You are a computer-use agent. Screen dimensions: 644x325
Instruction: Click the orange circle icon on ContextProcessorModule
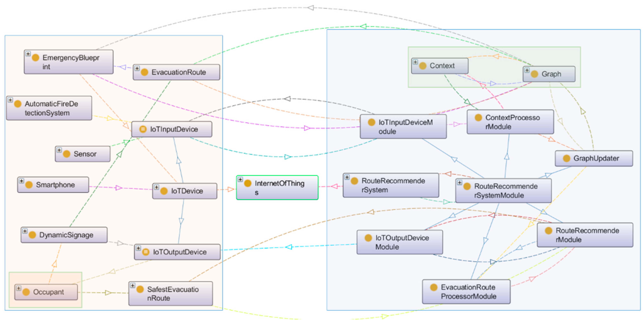tap(478, 118)
